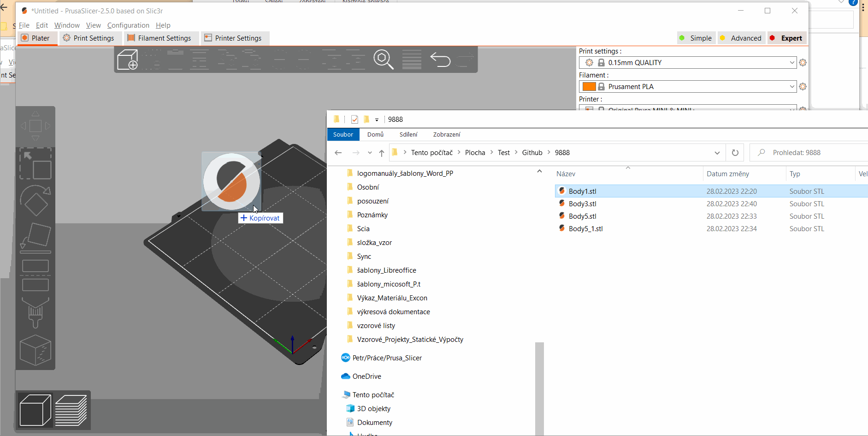Select the Rotate tool in left toolbar

(x=35, y=202)
